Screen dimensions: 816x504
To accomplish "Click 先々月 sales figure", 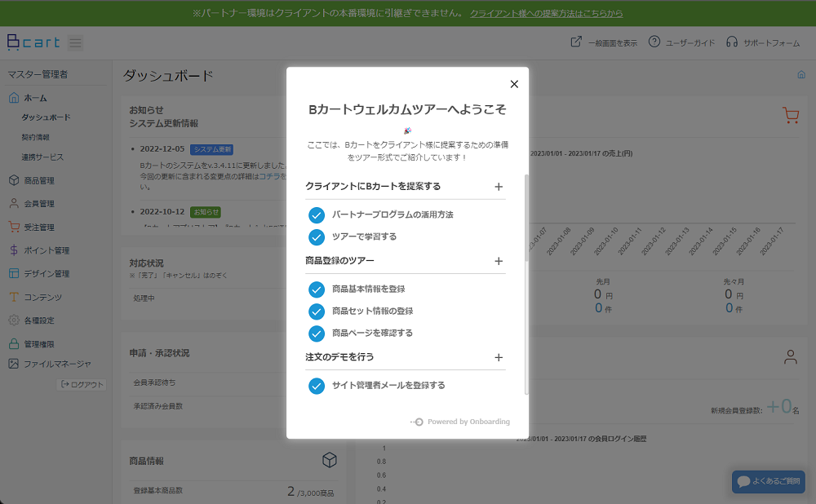I will pos(734,295).
